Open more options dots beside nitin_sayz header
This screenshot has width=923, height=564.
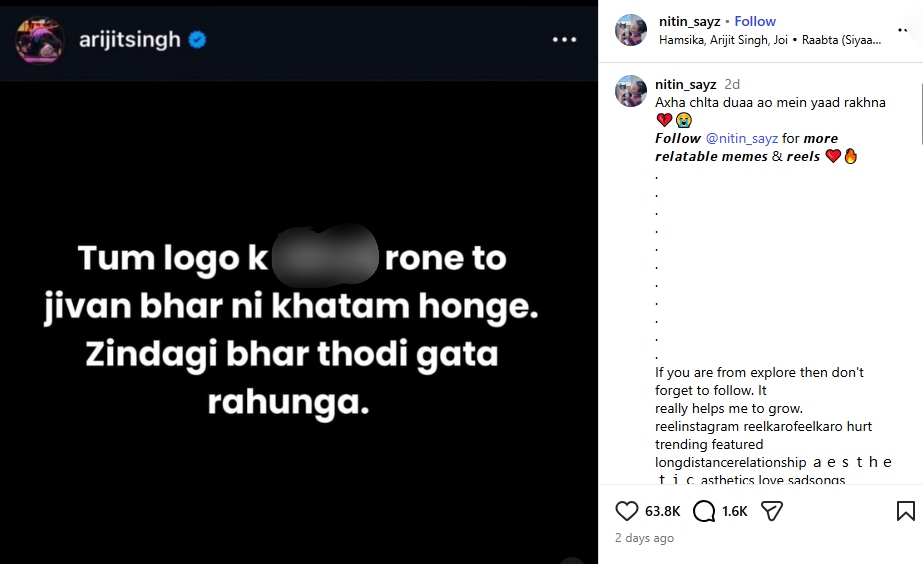click(902, 30)
